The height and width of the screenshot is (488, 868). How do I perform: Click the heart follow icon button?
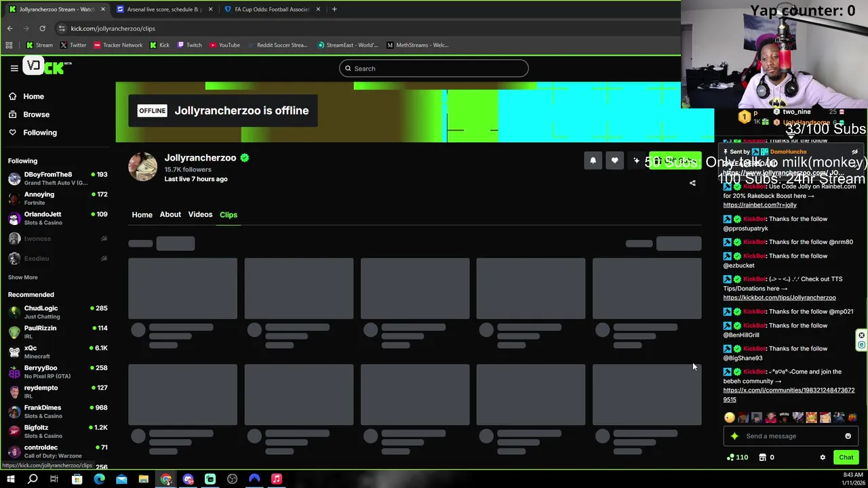click(614, 161)
